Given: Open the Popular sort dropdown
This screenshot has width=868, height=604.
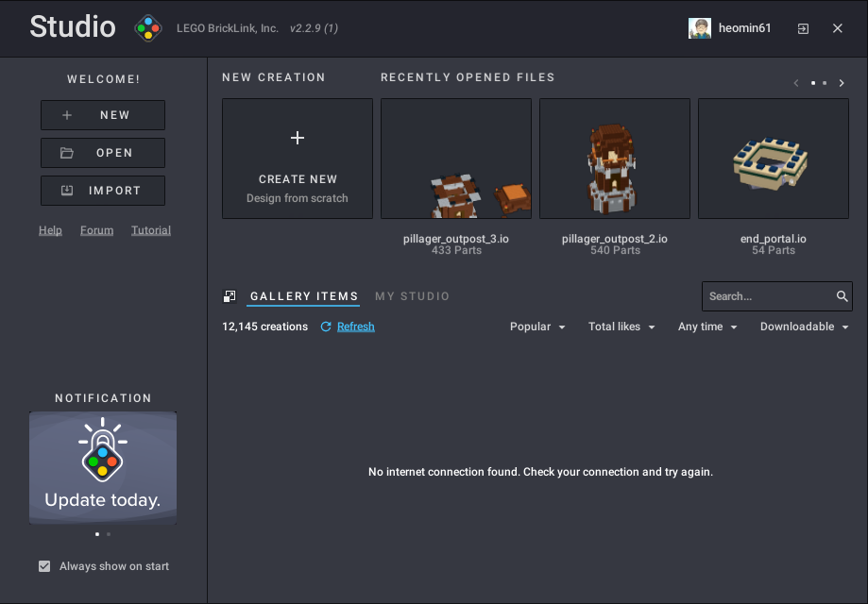Looking at the screenshot, I should point(537,327).
